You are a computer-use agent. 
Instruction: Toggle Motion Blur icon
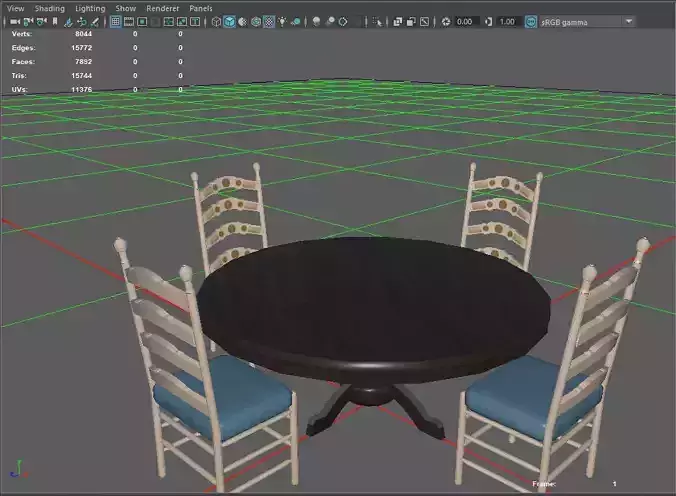point(330,22)
